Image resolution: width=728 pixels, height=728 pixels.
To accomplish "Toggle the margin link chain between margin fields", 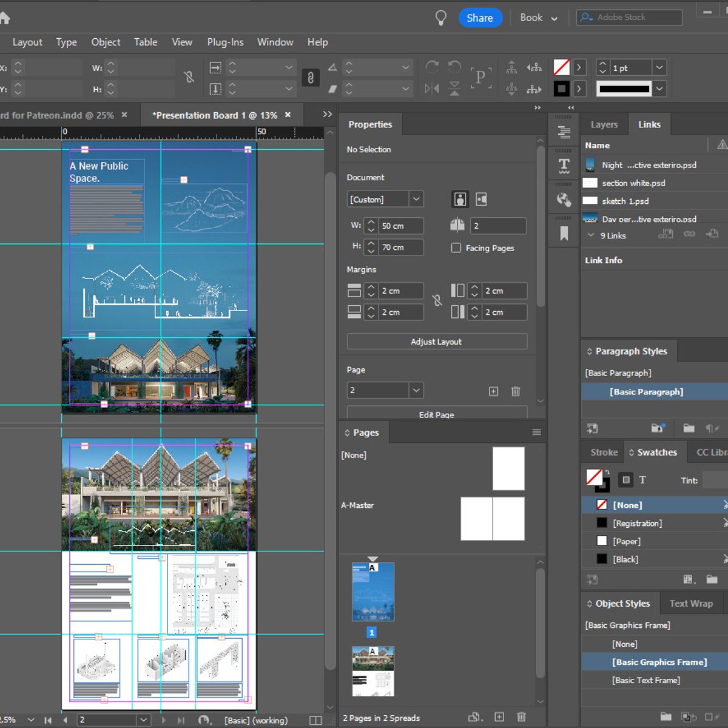I will pos(436,301).
